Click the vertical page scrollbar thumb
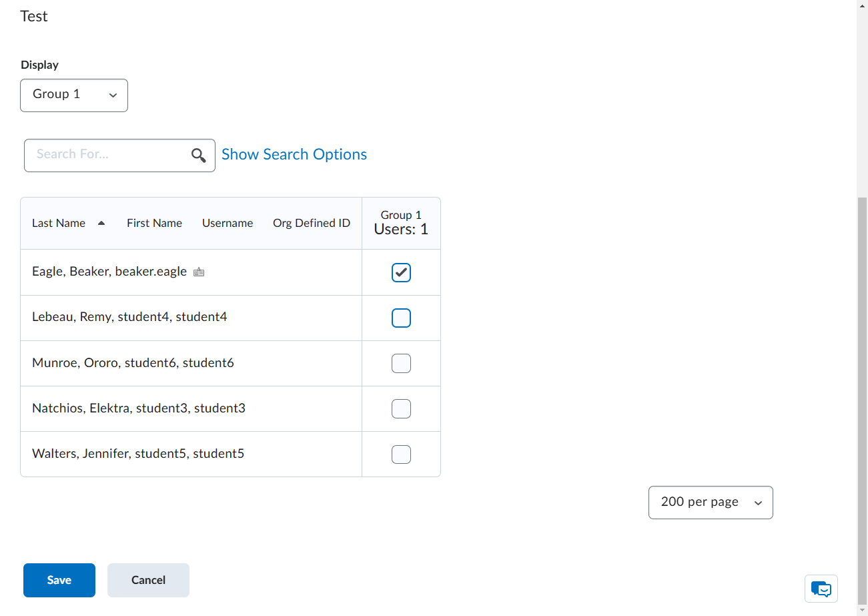This screenshot has width=868, height=616. [862, 400]
